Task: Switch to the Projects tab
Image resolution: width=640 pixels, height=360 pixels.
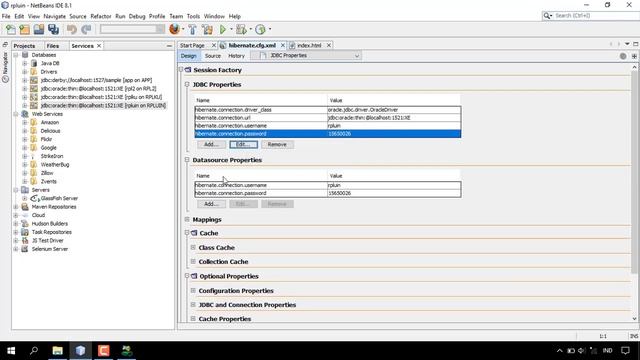Action: click(x=24, y=46)
